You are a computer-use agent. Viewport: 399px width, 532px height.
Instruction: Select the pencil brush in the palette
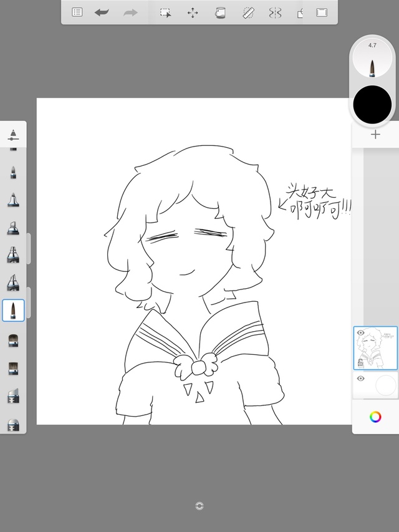[13, 171]
